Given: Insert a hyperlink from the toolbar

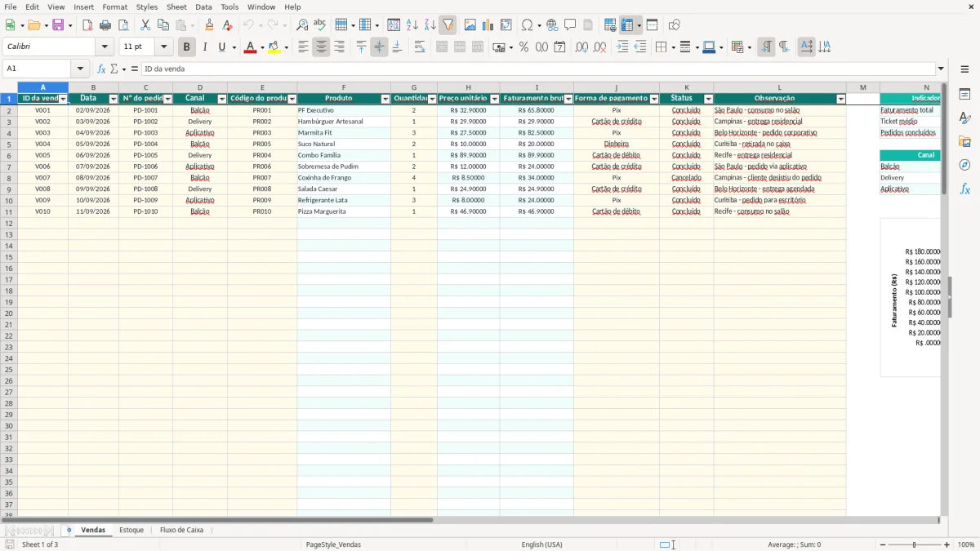Looking at the screenshot, I should click(x=552, y=25).
